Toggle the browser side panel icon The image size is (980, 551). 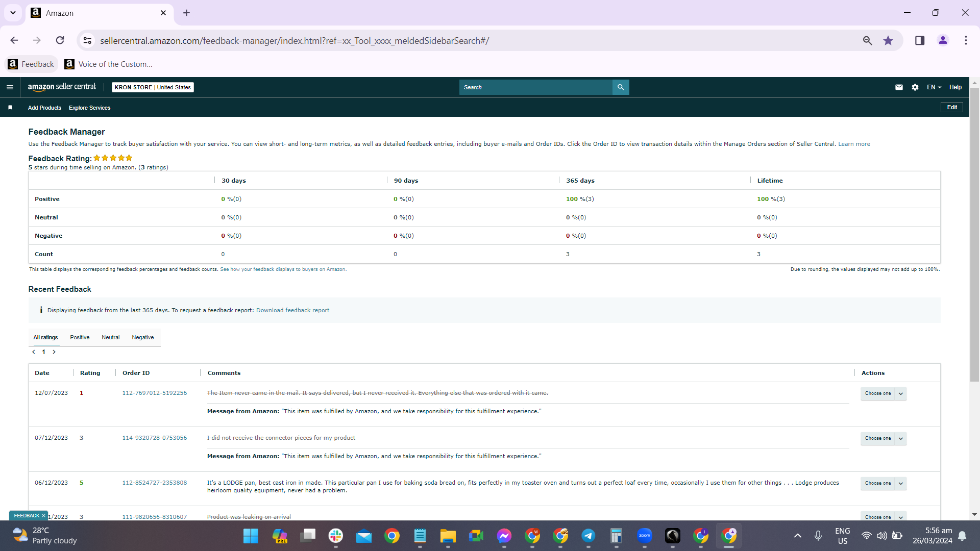tap(920, 40)
